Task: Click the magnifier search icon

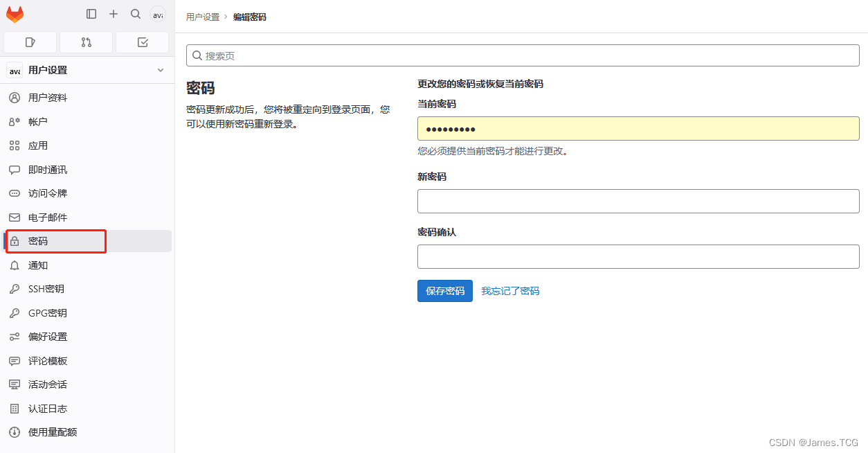Action: point(136,14)
